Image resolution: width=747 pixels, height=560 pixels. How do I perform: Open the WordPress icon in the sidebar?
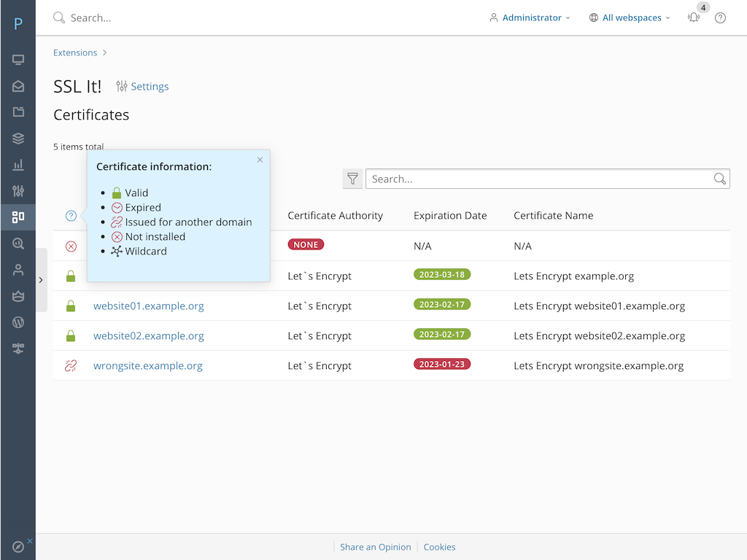click(18, 322)
